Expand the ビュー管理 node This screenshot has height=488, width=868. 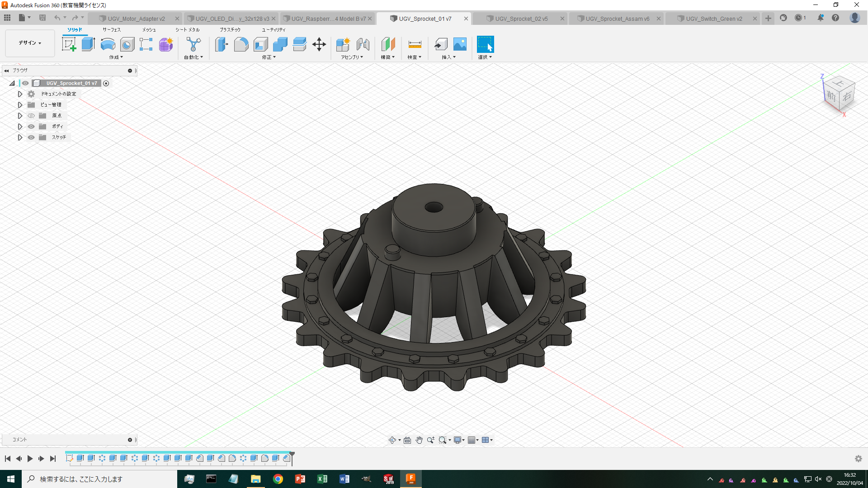(20, 105)
